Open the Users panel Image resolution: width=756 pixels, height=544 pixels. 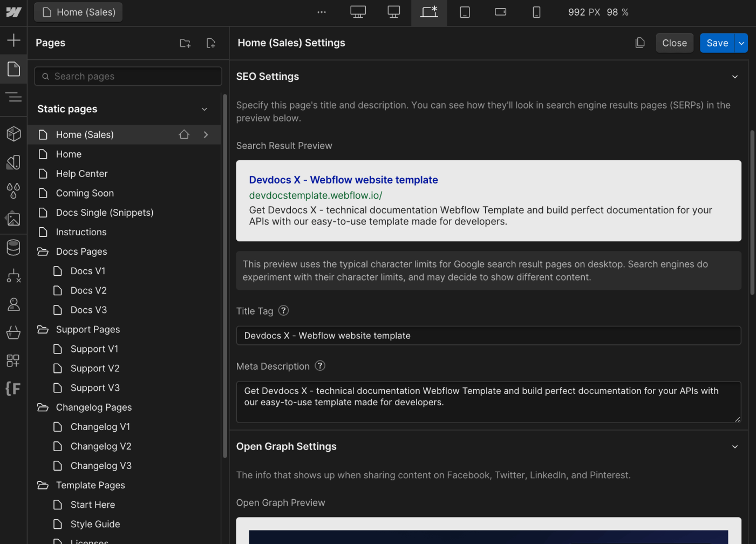[13, 304]
